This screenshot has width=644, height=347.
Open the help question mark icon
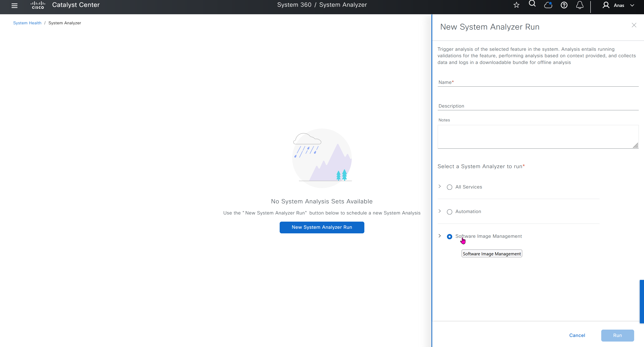click(x=564, y=5)
